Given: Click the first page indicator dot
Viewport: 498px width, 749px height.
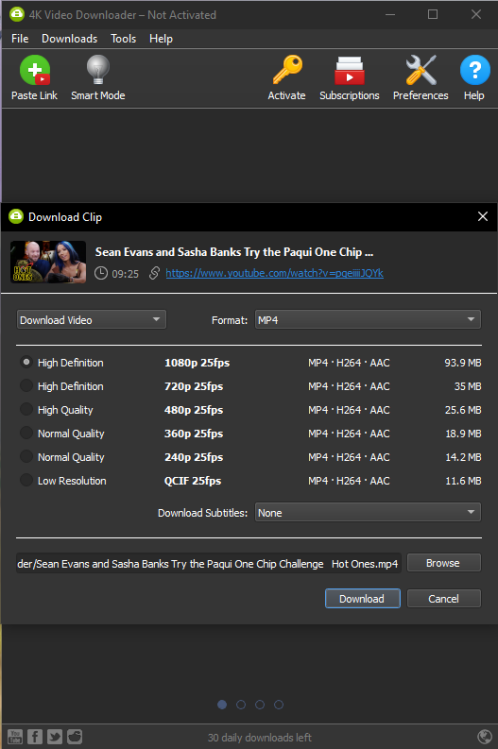Looking at the screenshot, I should tap(222, 704).
